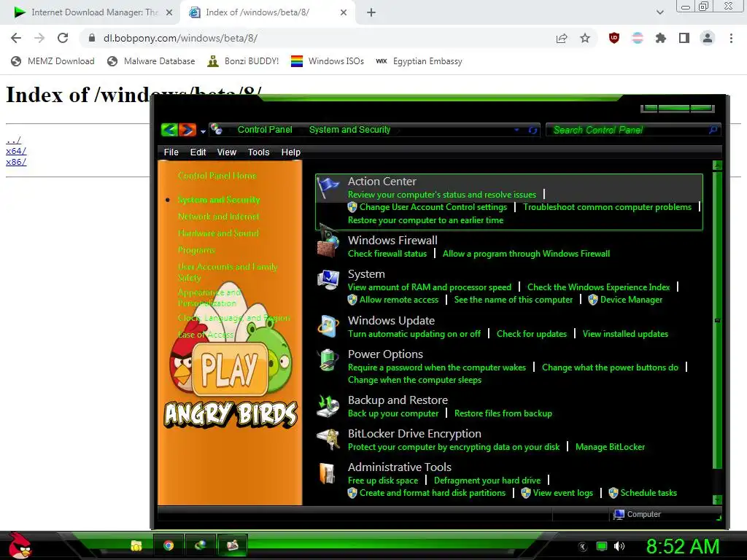The image size is (747, 560).
Task: Open Chrome from the taskbar
Action: (169, 545)
